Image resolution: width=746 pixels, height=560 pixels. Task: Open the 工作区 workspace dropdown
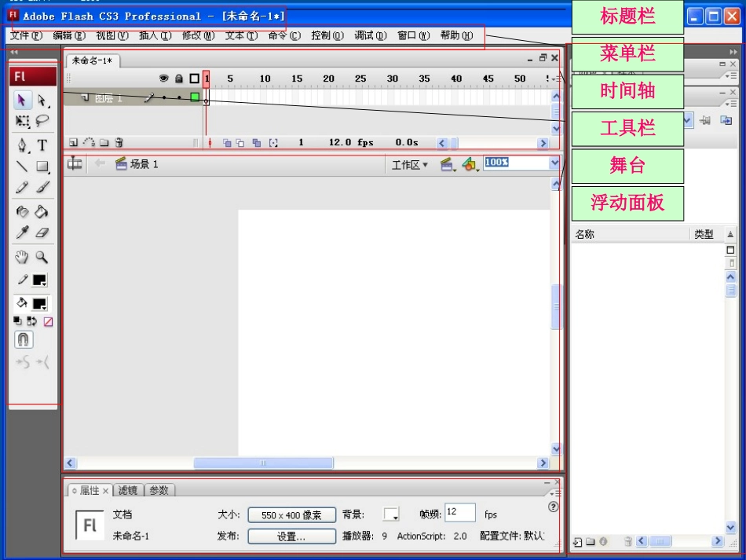click(410, 165)
